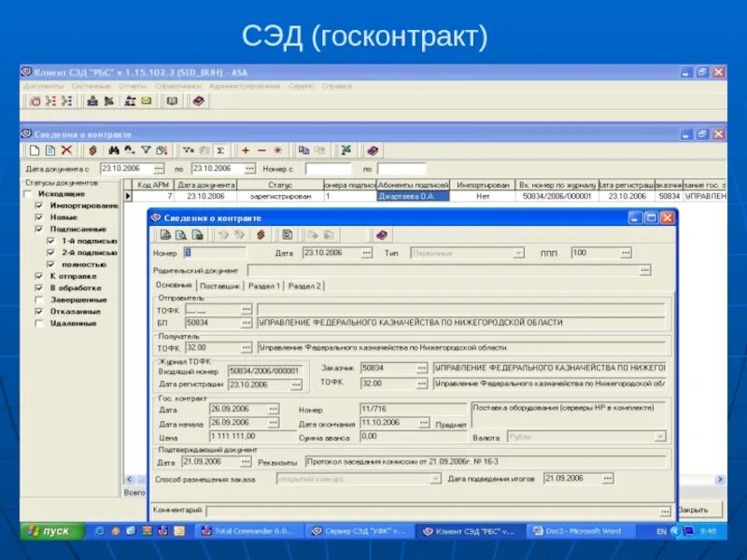Click the sigma sum icon
The width and height of the screenshot is (747, 560).
[220, 150]
